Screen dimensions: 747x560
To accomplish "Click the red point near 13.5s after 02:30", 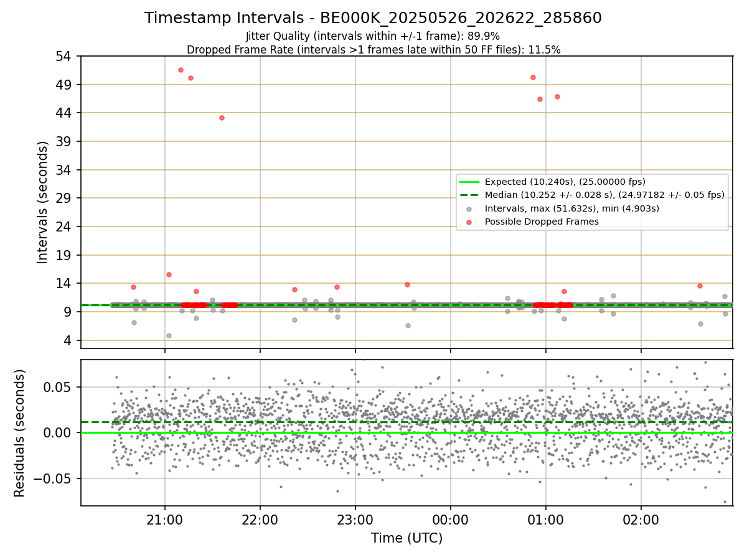I will pos(700,286).
